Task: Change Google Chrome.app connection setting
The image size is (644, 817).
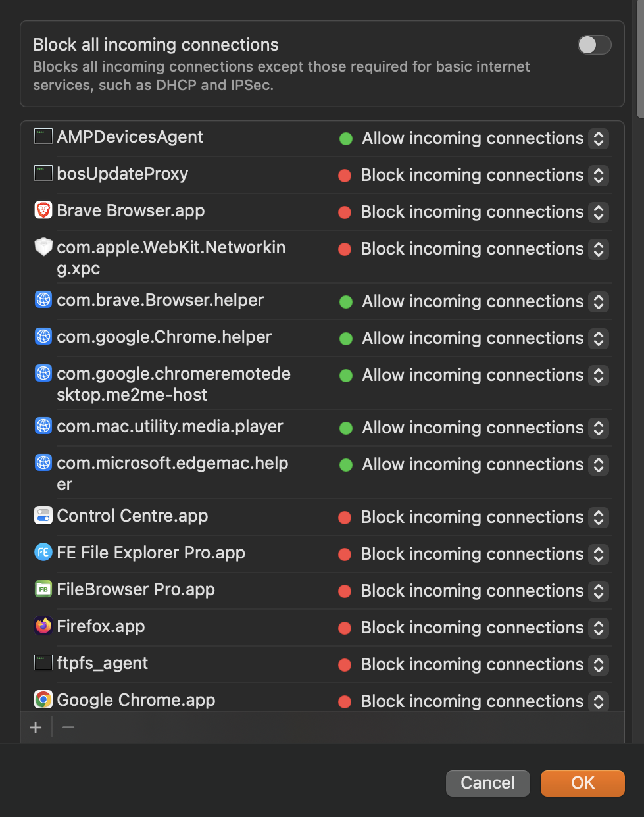Action: pyautogui.click(x=598, y=702)
